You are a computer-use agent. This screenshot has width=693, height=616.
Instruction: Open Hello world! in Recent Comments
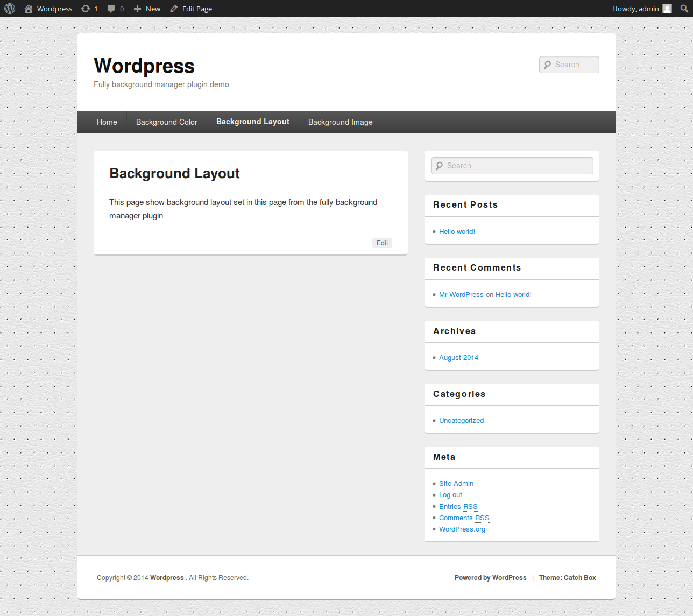tap(513, 295)
